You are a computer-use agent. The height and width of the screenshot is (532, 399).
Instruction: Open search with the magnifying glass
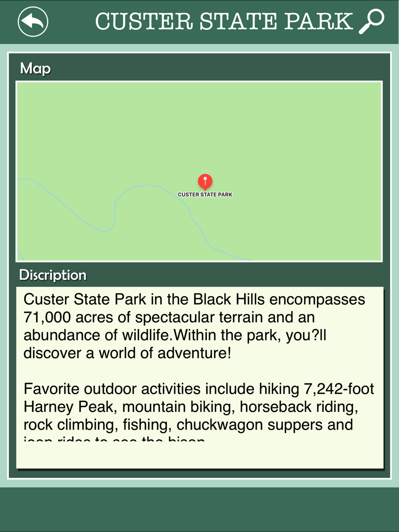(371, 22)
